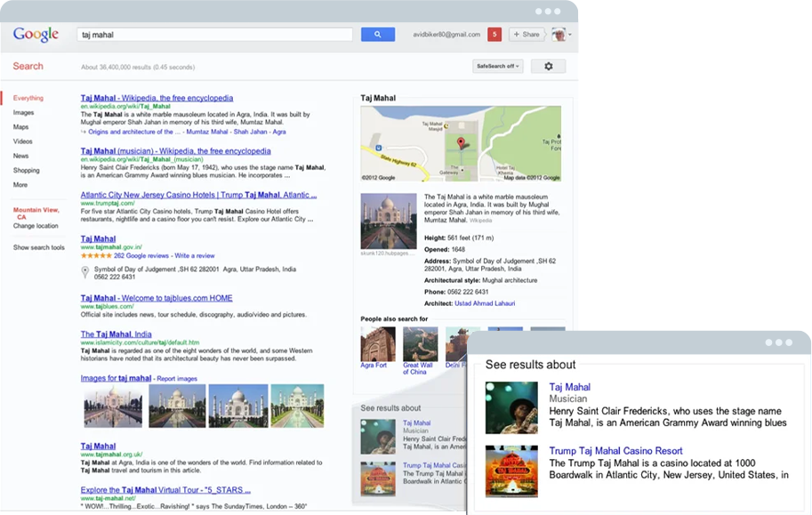Click small casino thumbnail under See results about

(378, 479)
